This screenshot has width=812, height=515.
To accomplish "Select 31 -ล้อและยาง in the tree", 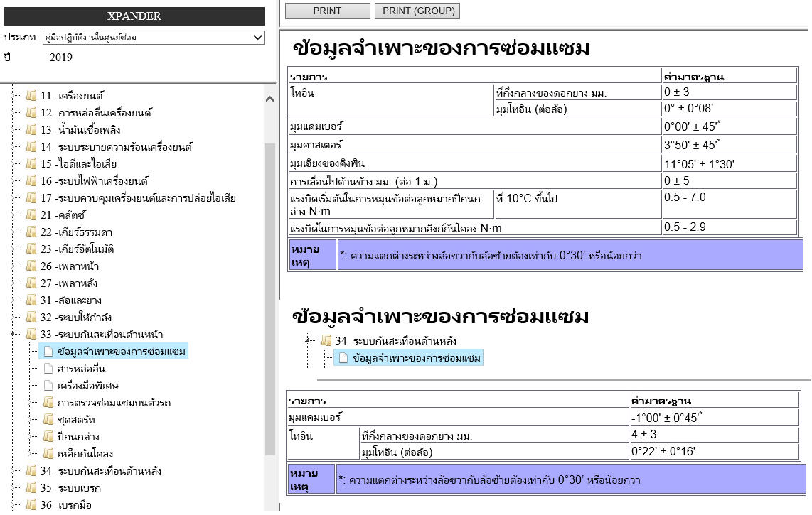I will pyautogui.click(x=71, y=300).
